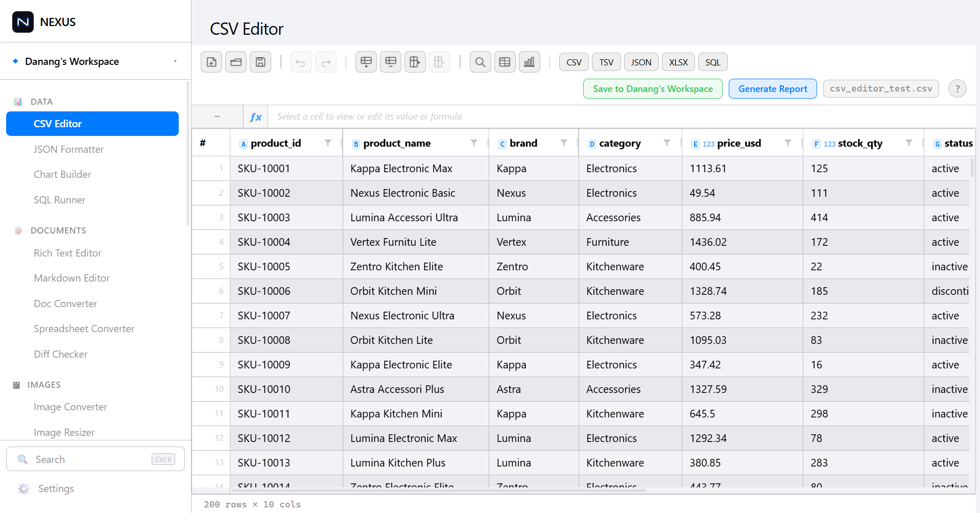Add a column with the insert column icon
This screenshot has height=513, width=980.
[x=415, y=62]
